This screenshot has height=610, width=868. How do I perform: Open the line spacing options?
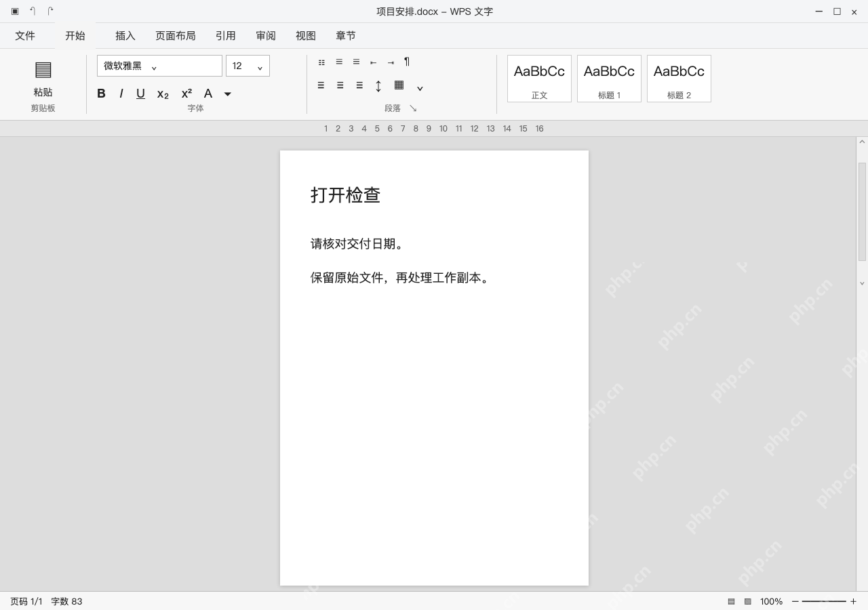(x=378, y=85)
